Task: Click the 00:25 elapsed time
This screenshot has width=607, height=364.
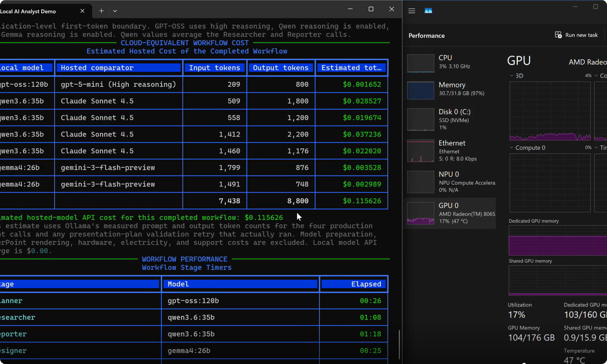Action: [370, 351]
